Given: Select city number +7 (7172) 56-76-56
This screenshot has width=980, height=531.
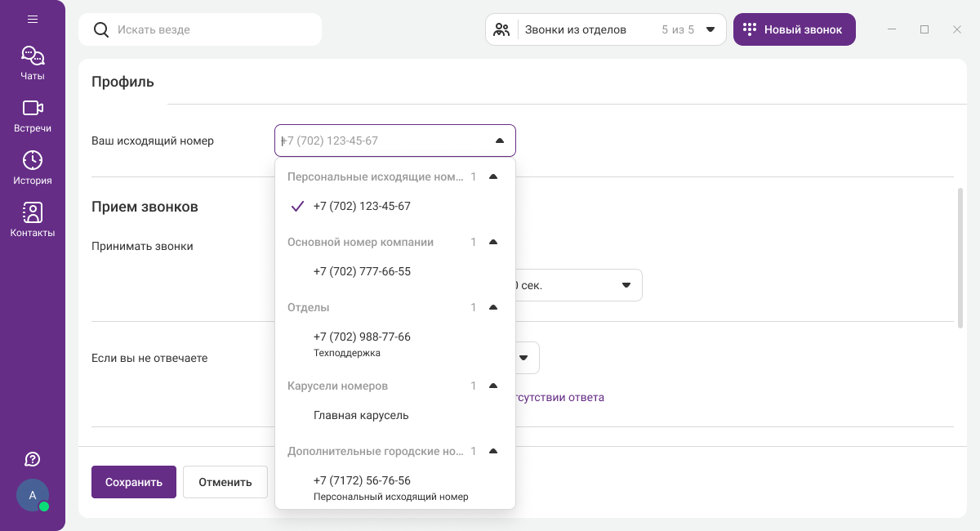Looking at the screenshot, I should click(362, 488).
